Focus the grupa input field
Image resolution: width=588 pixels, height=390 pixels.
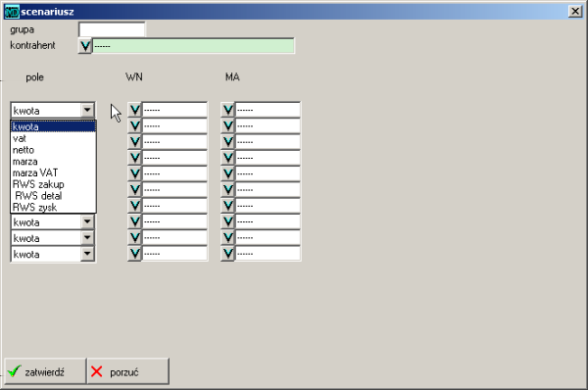pos(112,29)
